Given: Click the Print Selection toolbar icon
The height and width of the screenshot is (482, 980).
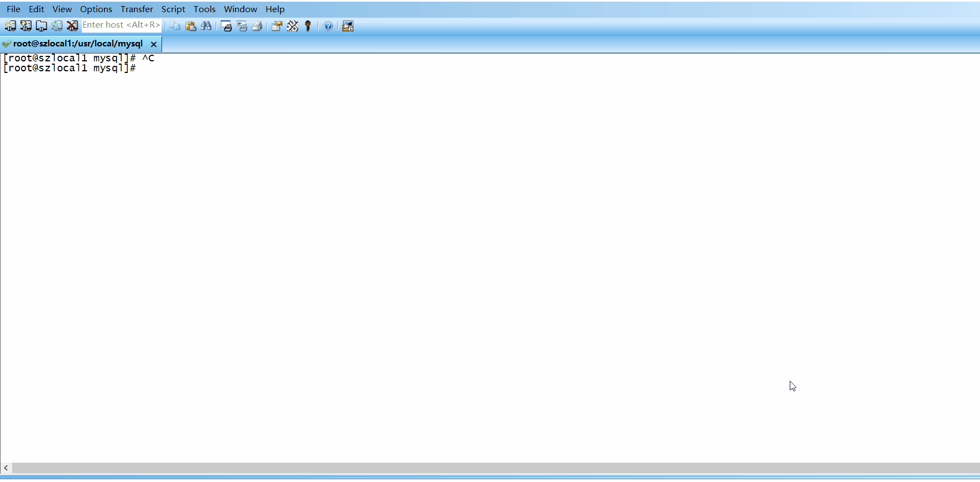Looking at the screenshot, I should point(242,26).
